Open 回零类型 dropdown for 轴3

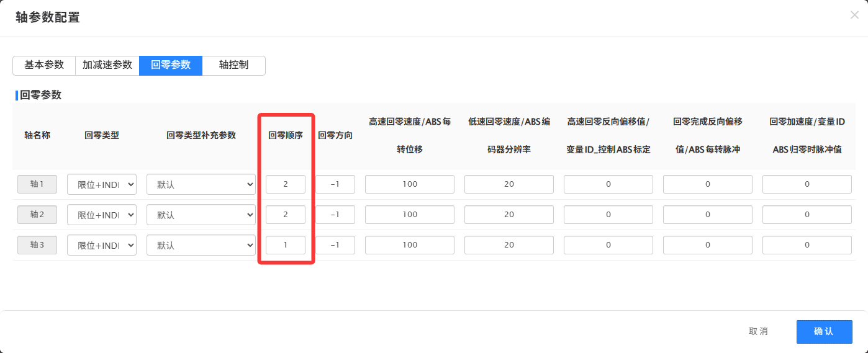[102, 245]
